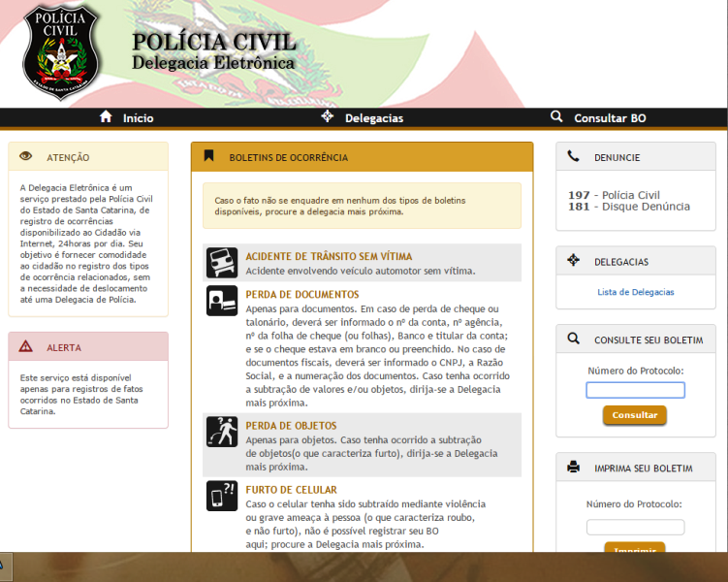
Task: Focus the Imprima seu Boletim protocol field
Action: pos(635,527)
